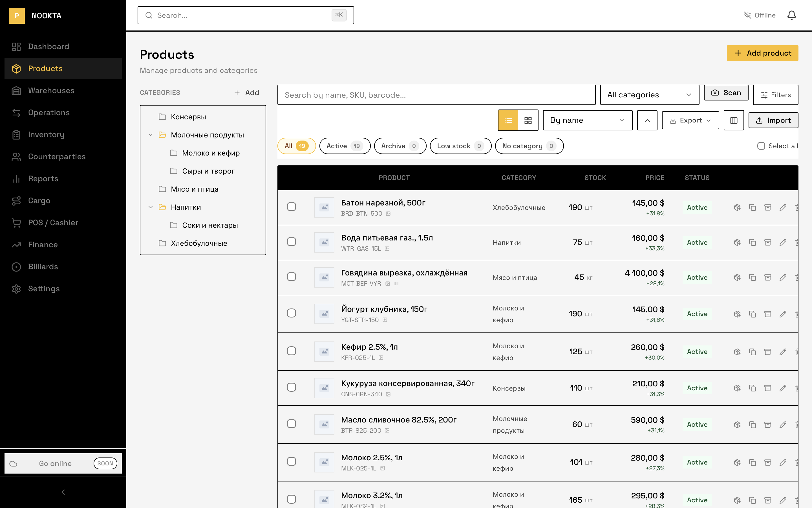Click the add-stock box icon for Батон нарезной

[x=737, y=207]
